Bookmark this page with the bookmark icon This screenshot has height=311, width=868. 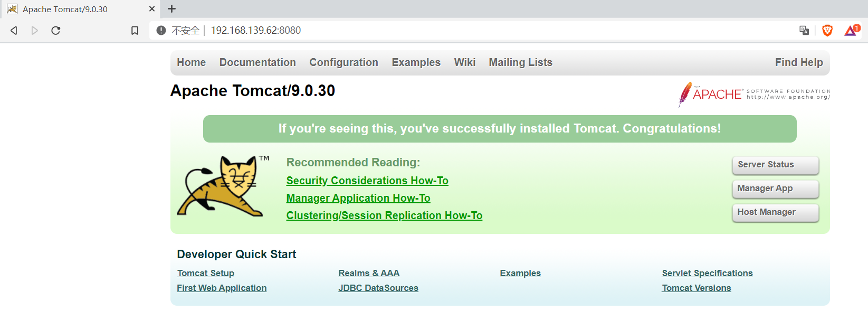coord(135,31)
